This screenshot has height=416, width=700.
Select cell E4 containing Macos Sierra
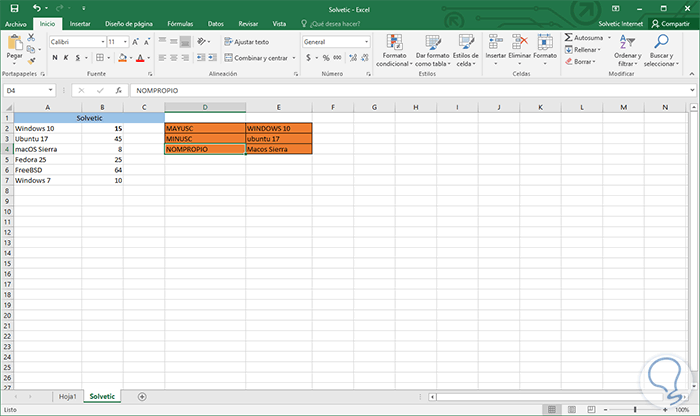pyautogui.click(x=279, y=149)
